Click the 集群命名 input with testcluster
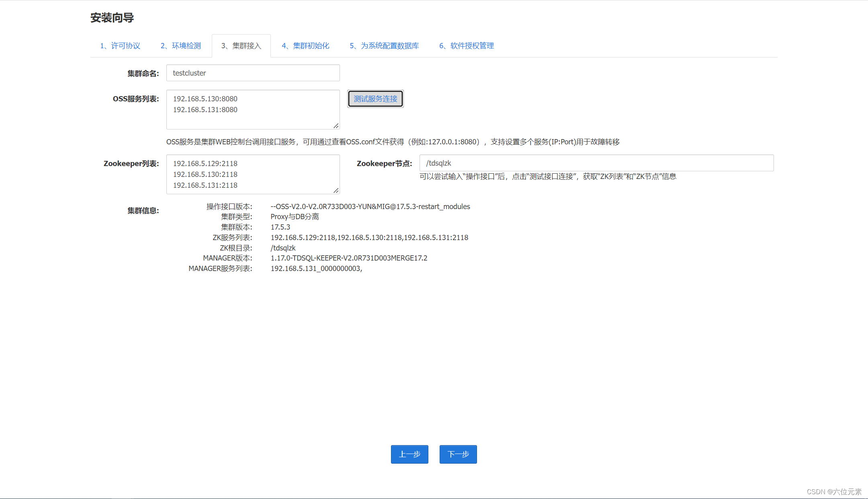 (253, 73)
